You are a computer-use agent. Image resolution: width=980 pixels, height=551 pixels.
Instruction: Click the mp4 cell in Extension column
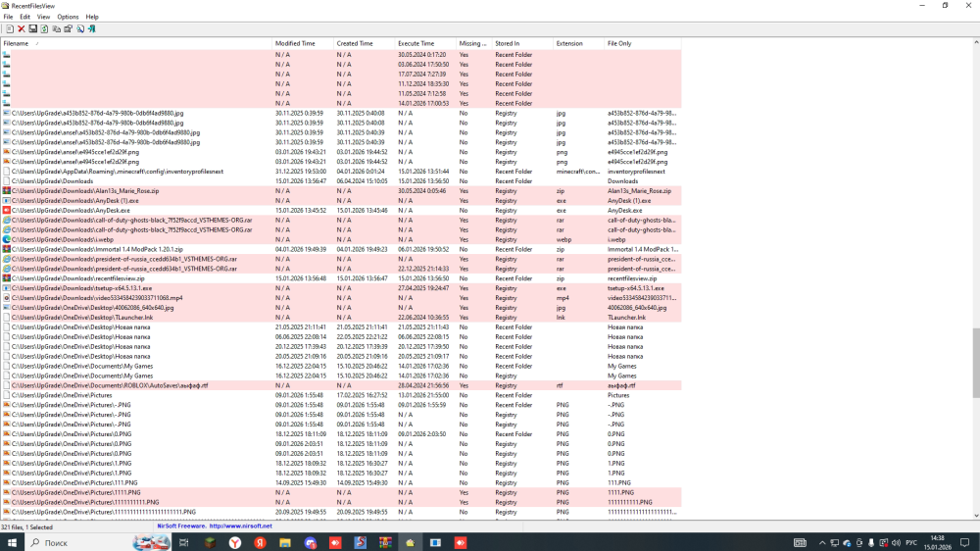[x=563, y=298]
